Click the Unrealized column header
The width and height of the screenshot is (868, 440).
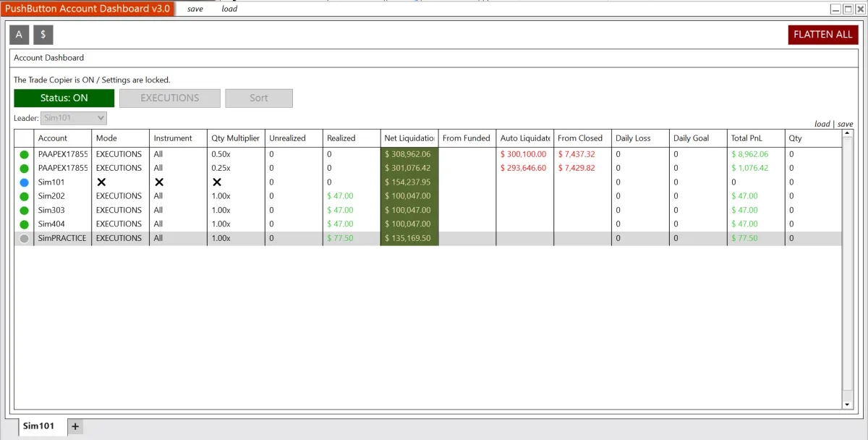click(294, 138)
